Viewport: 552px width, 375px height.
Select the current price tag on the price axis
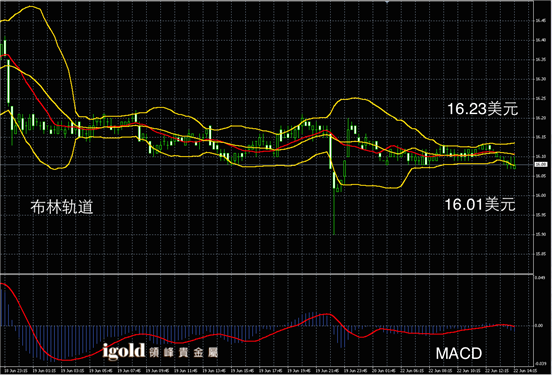click(x=541, y=164)
